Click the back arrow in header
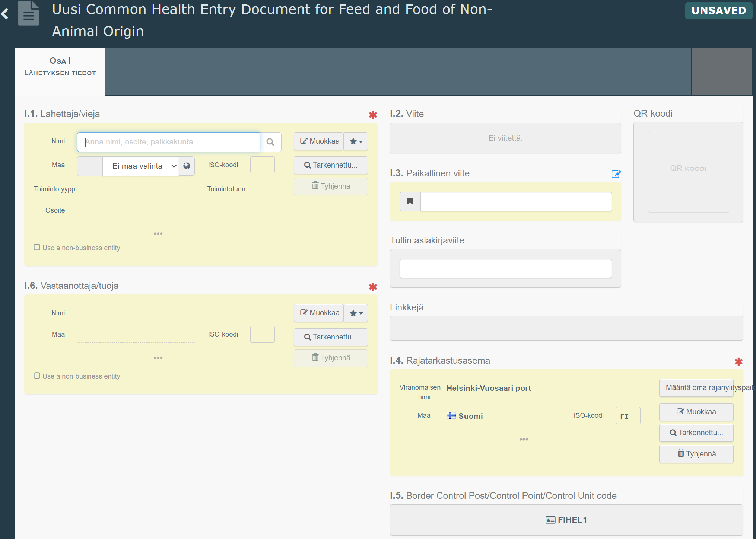756x539 pixels. pyautogui.click(x=5, y=14)
